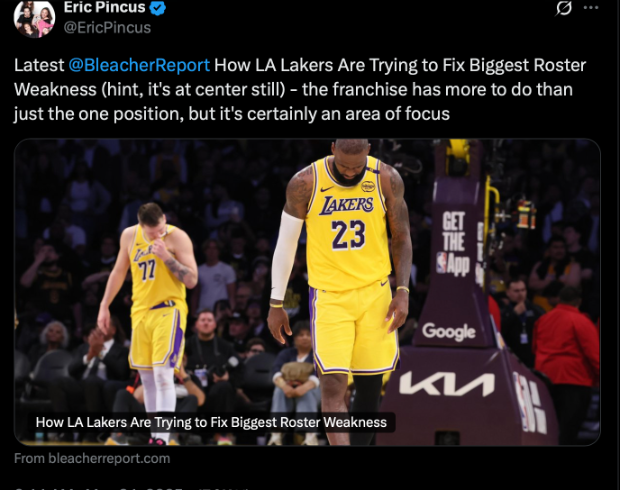Click the Kia logo in the photo
The height and width of the screenshot is (490, 620).
[447, 384]
